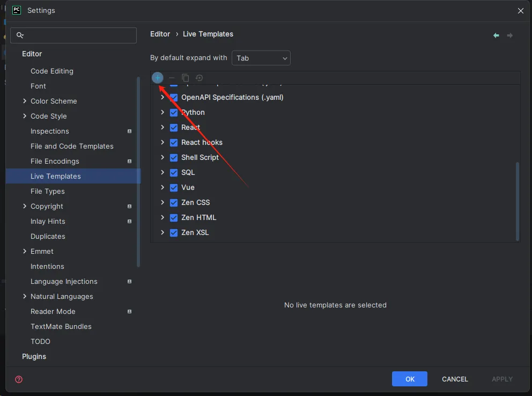Click the project-level badge beside Copyright
Screen dimensions: 532x396
pyautogui.click(x=129, y=206)
